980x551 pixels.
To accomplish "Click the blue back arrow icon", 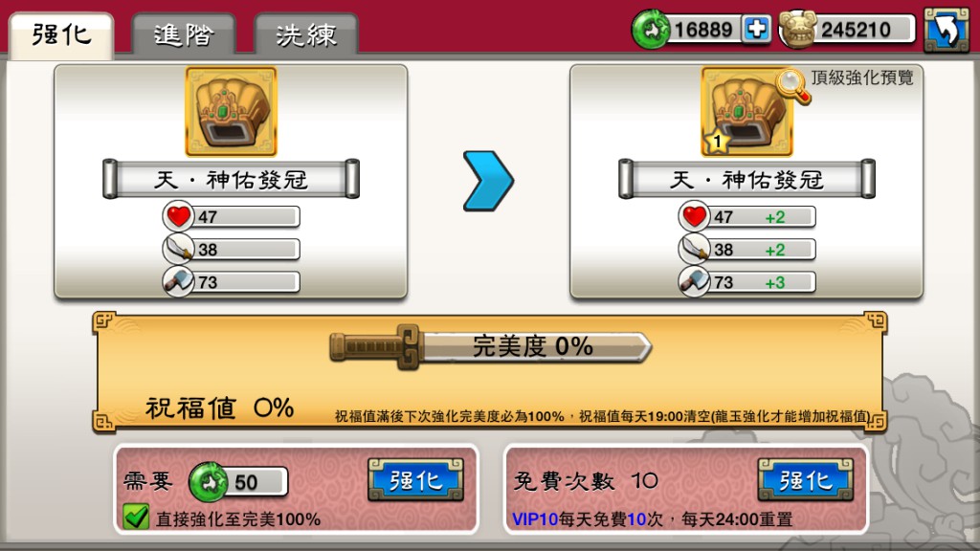I will tap(947, 30).
